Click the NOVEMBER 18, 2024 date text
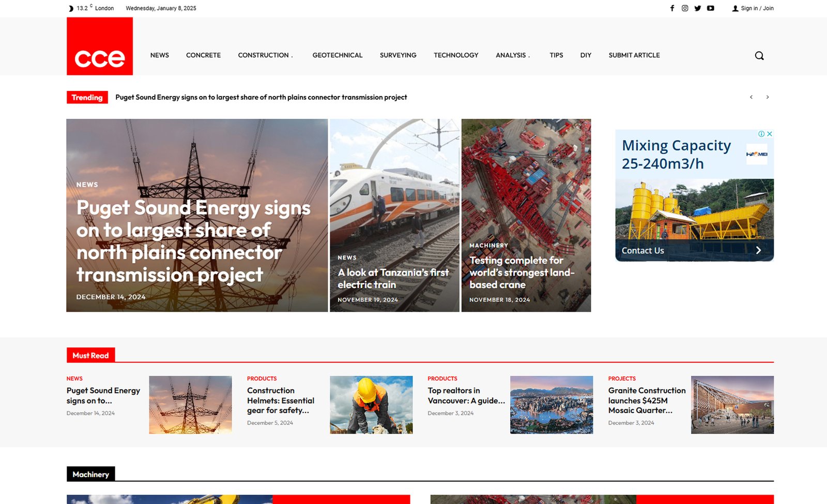Screen dimensions: 827x504 (499, 300)
